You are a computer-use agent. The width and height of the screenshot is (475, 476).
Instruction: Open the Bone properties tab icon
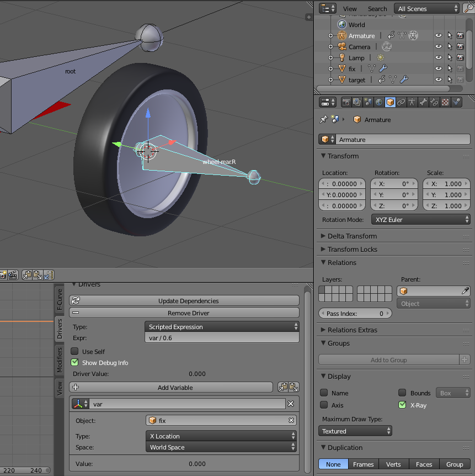[x=424, y=102]
